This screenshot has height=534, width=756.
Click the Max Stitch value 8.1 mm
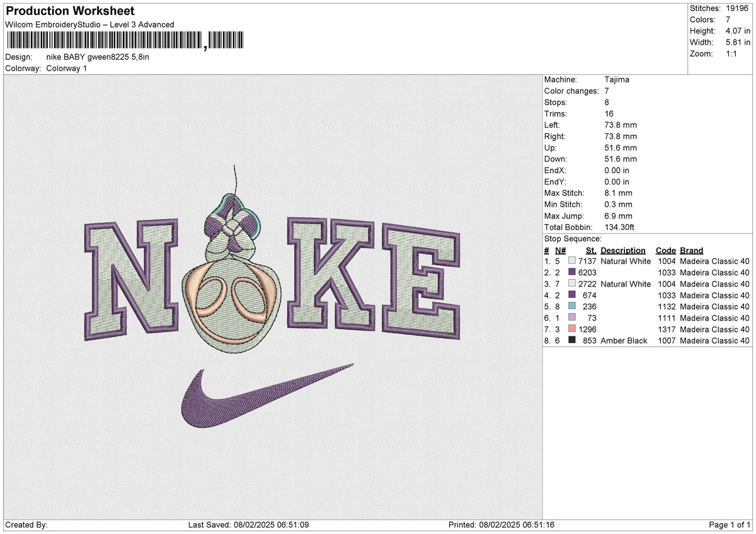[618, 193]
